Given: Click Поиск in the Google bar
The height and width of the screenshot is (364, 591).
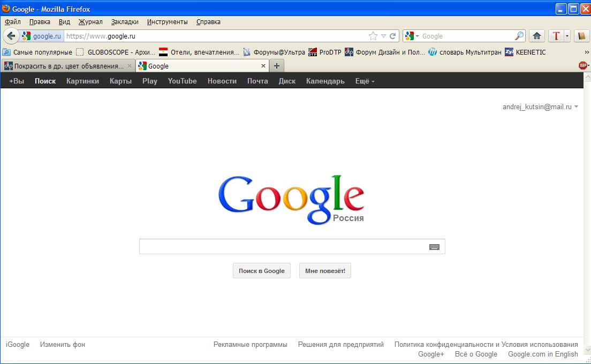Looking at the screenshot, I should click(x=45, y=81).
